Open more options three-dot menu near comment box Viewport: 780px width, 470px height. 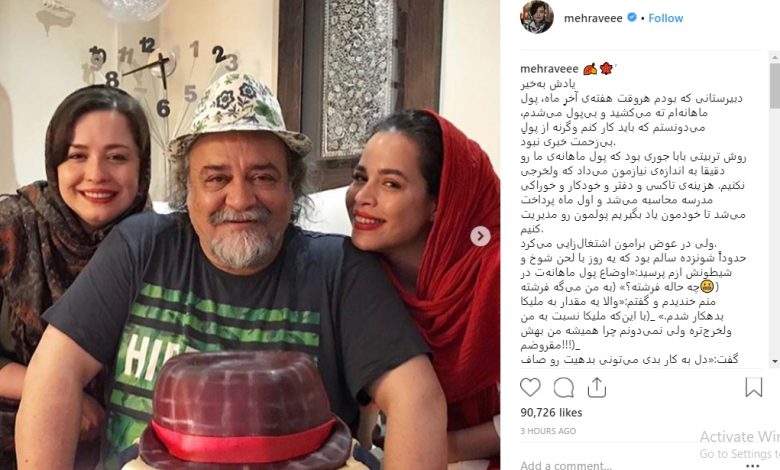(x=753, y=466)
